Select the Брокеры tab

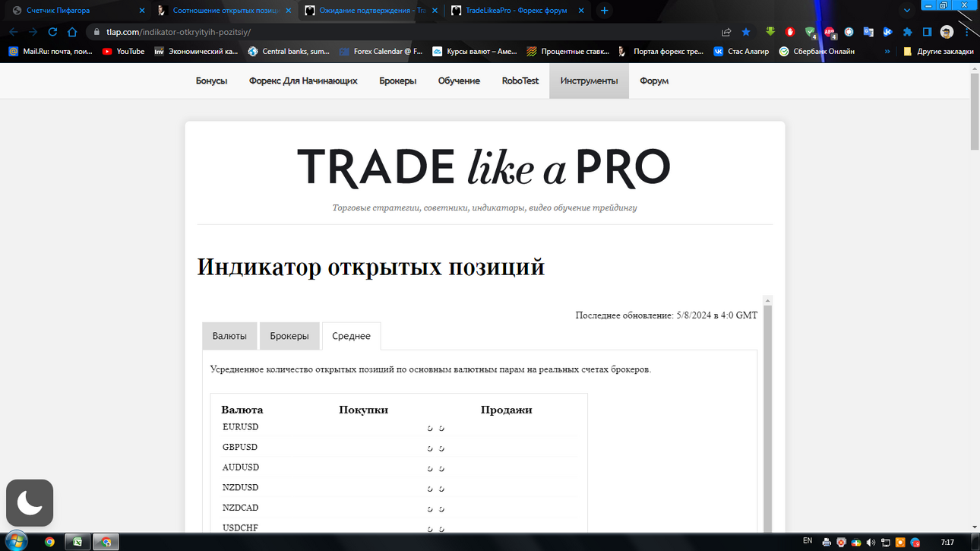click(x=289, y=336)
